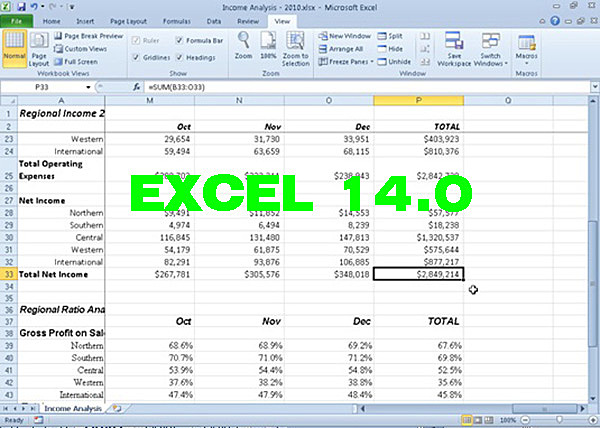Screen dimensions: 600x428
Task: Open the Name Box dropdown arrow
Action: coord(88,87)
